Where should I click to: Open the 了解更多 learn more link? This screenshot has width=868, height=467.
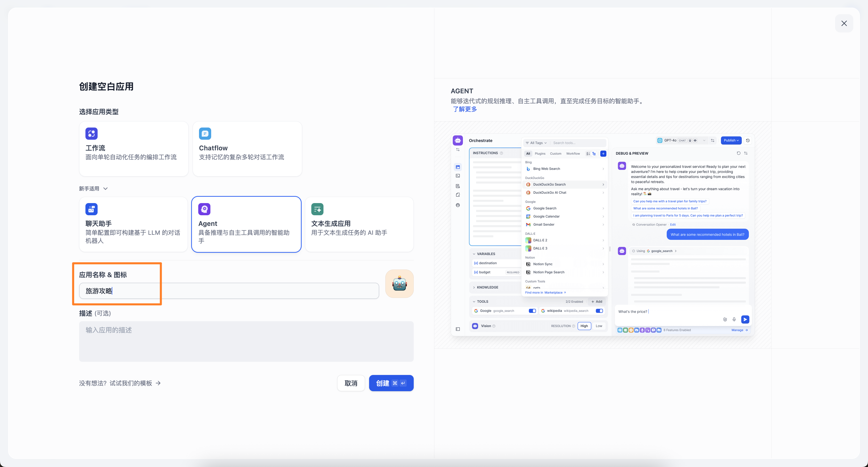point(465,109)
